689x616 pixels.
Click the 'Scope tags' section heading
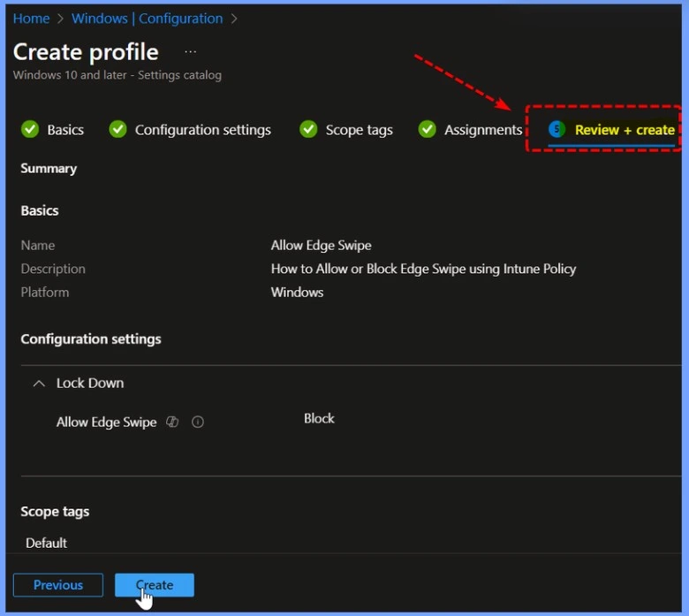55,512
